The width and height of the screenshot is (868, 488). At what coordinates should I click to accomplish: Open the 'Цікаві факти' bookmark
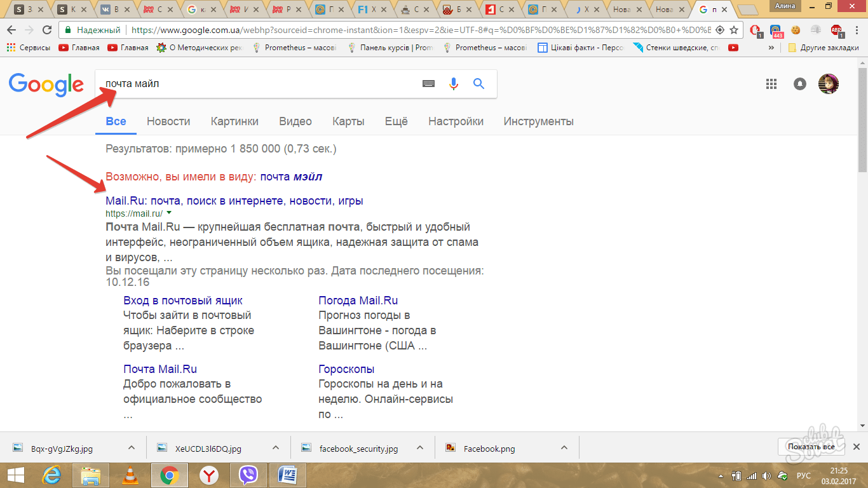[581, 48]
